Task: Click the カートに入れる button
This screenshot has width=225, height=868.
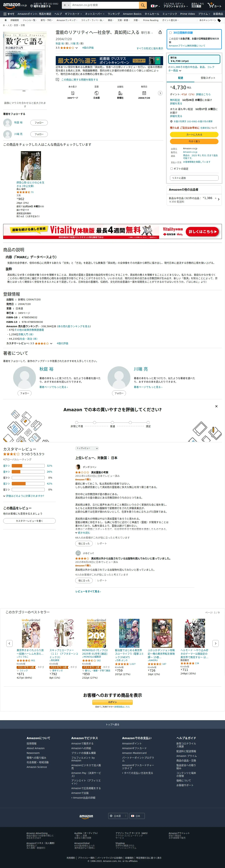Action: pyautogui.click(x=194, y=134)
